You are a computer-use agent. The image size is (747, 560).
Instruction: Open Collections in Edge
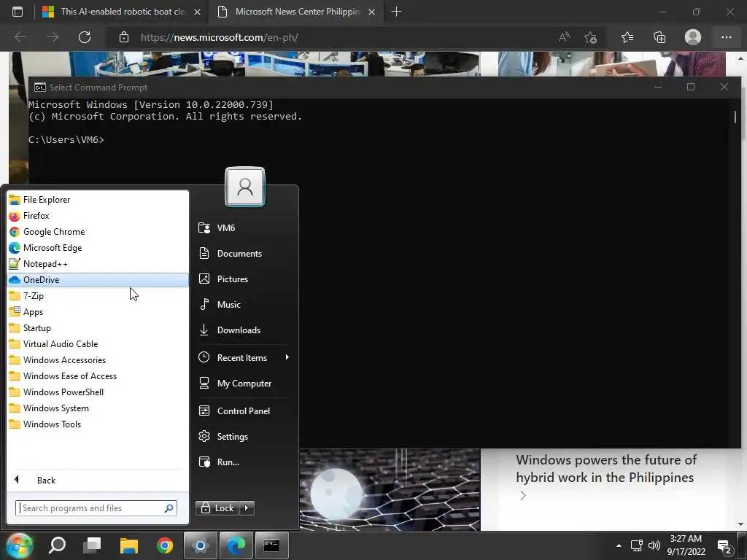(659, 37)
